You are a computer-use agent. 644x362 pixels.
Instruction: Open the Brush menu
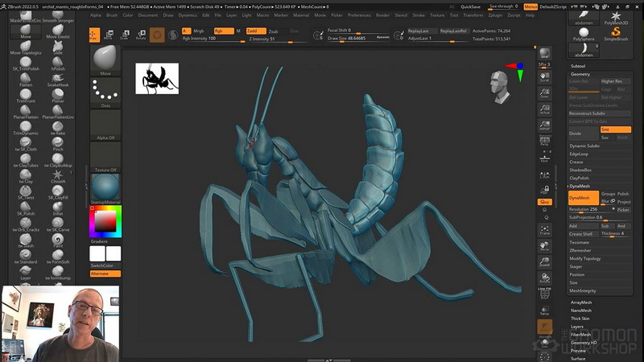(x=112, y=15)
